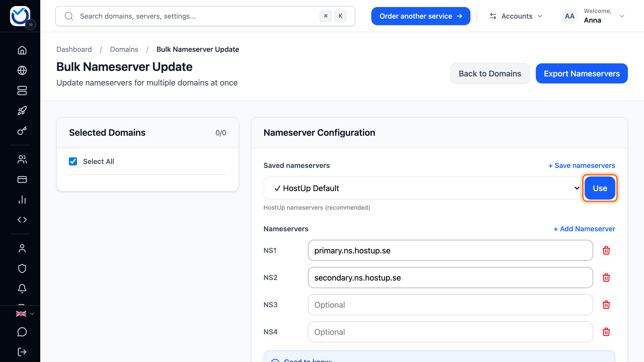Open the chat bubble support icon
This screenshot has height=362, width=644.
(x=22, y=332)
